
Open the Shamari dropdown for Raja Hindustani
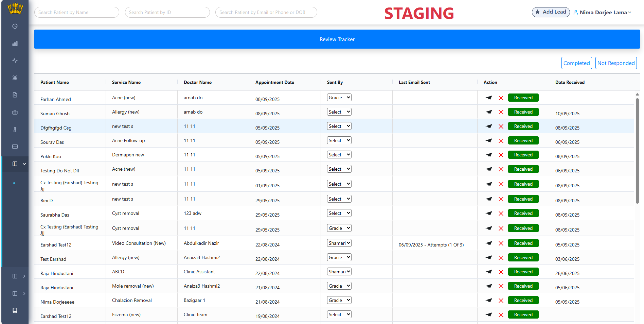coord(339,272)
